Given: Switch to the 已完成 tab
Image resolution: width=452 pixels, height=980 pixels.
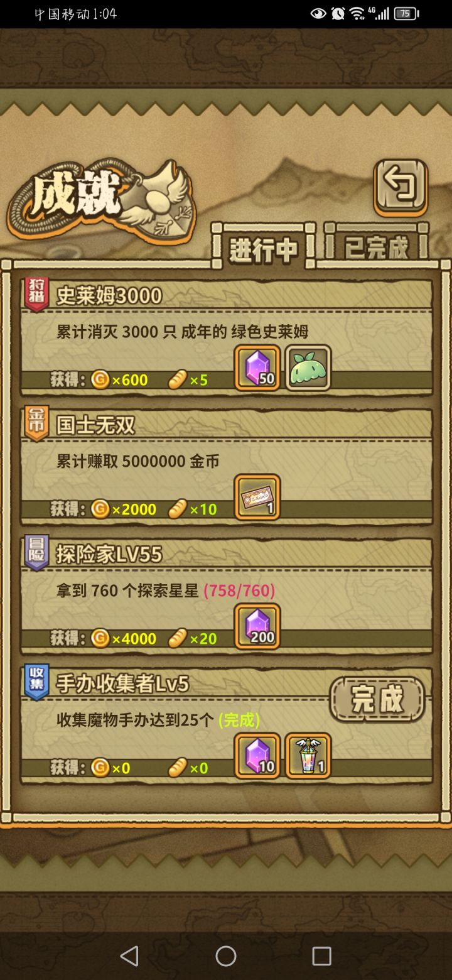Looking at the screenshot, I should tap(377, 246).
